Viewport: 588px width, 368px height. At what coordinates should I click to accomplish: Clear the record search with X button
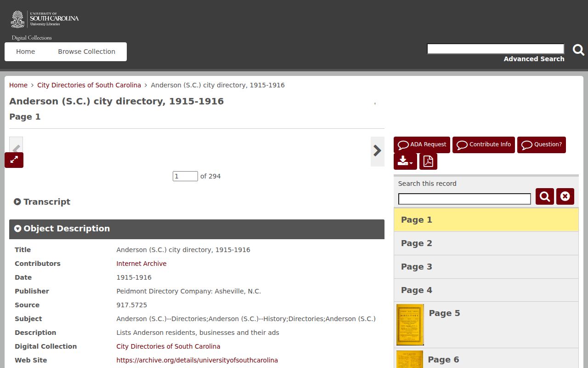[565, 196]
